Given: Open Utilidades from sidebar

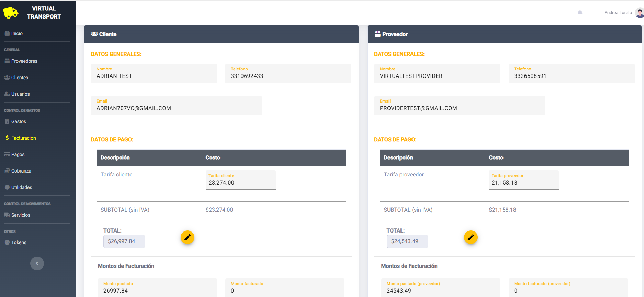Looking at the screenshot, I should 22,187.
